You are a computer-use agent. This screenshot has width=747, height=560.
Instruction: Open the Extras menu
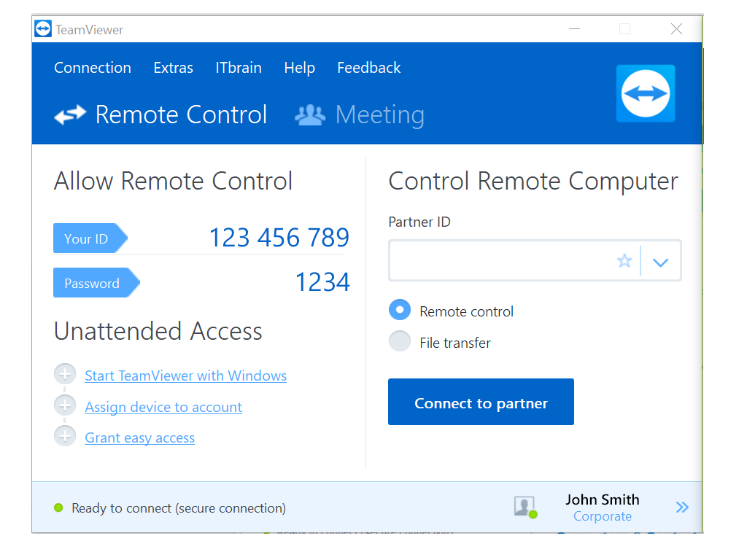(x=173, y=68)
